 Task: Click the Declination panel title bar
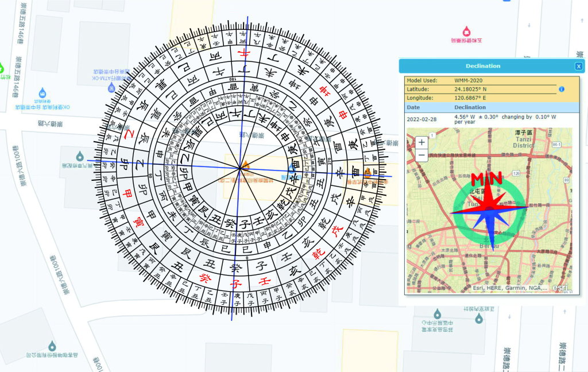482,66
